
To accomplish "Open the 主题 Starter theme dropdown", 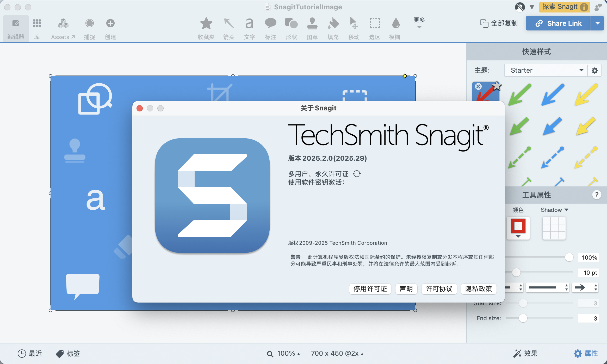I will tap(546, 70).
